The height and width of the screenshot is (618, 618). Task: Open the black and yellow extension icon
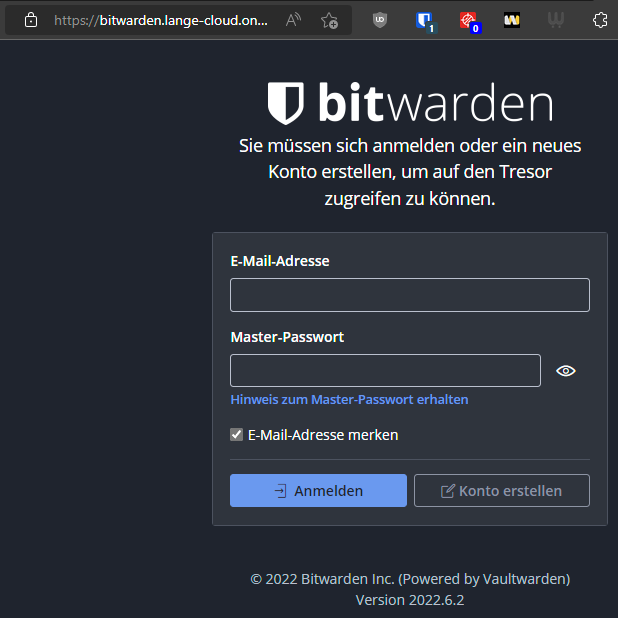pos(512,20)
